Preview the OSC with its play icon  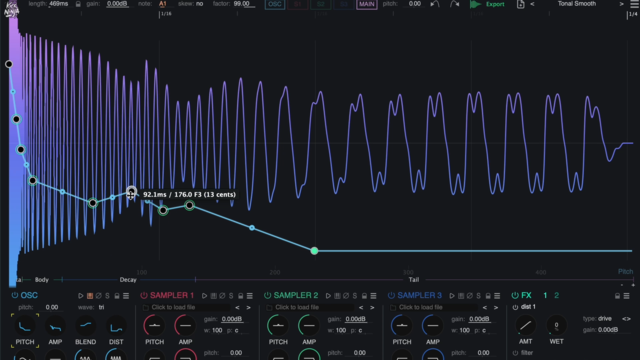point(81,296)
